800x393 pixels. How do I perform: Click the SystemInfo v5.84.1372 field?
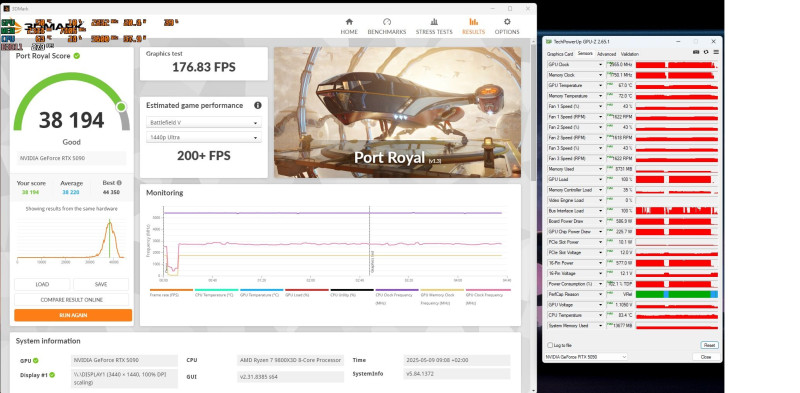click(457, 374)
